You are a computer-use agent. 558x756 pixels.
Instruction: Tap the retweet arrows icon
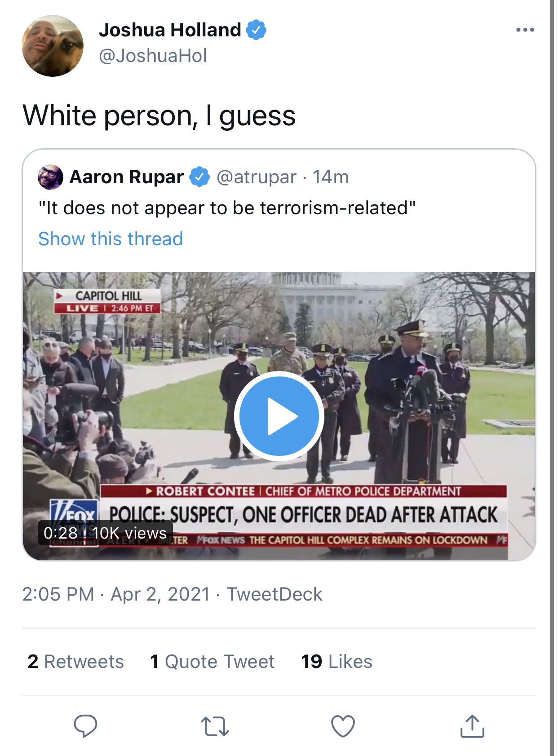point(214,726)
